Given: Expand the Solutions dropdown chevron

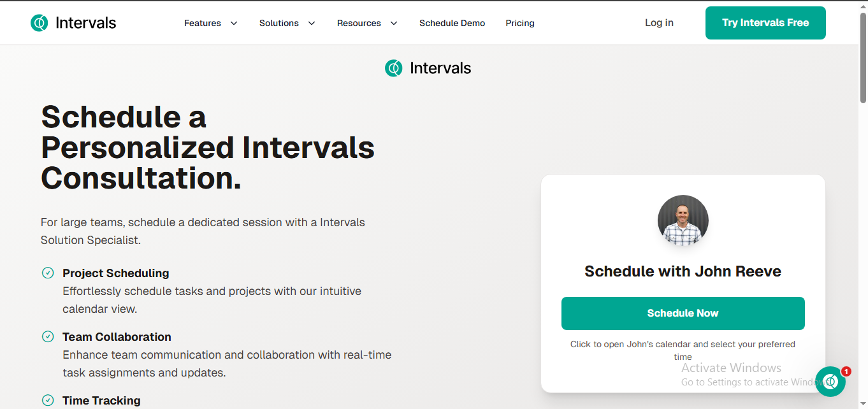Looking at the screenshot, I should click(312, 24).
